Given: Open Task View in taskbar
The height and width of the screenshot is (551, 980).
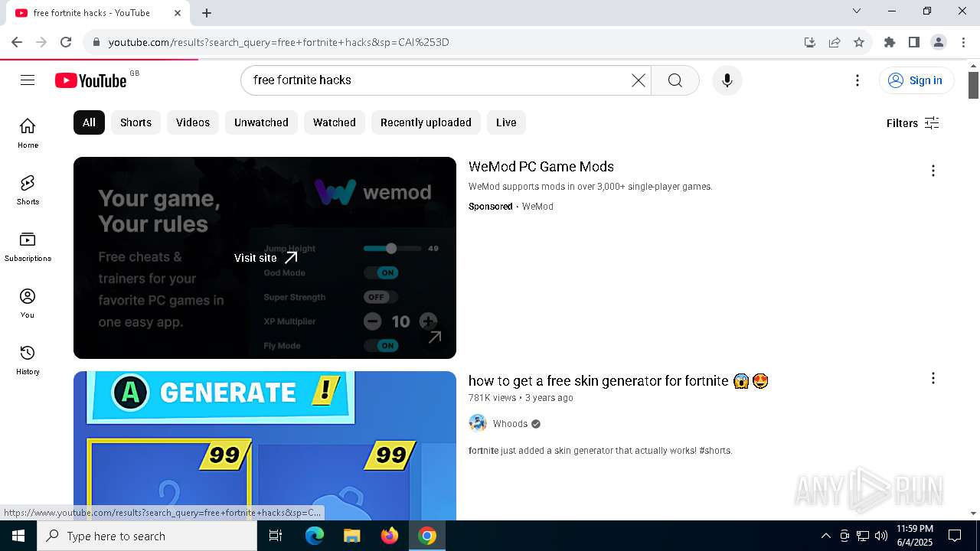Looking at the screenshot, I should tap(276, 536).
